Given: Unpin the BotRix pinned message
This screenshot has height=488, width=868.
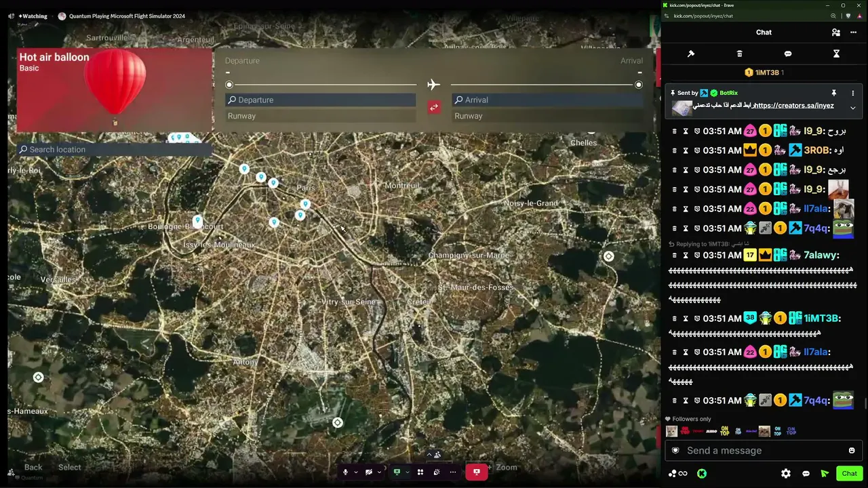Looking at the screenshot, I should [833, 93].
